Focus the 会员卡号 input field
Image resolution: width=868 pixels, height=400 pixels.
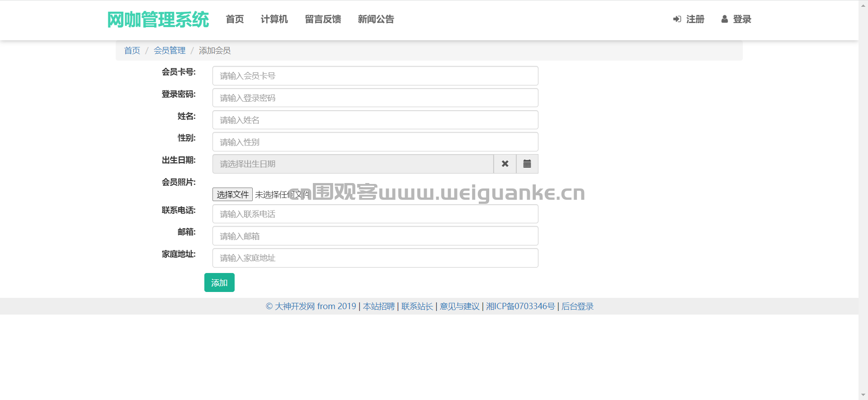point(375,76)
